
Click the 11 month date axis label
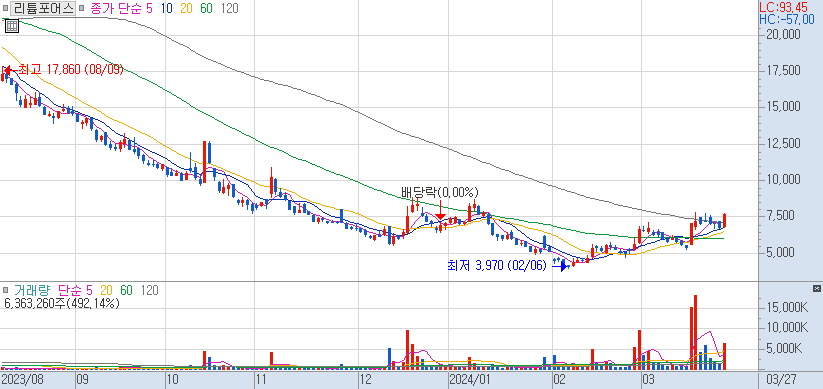pyautogui.click(x=261, y=379)
